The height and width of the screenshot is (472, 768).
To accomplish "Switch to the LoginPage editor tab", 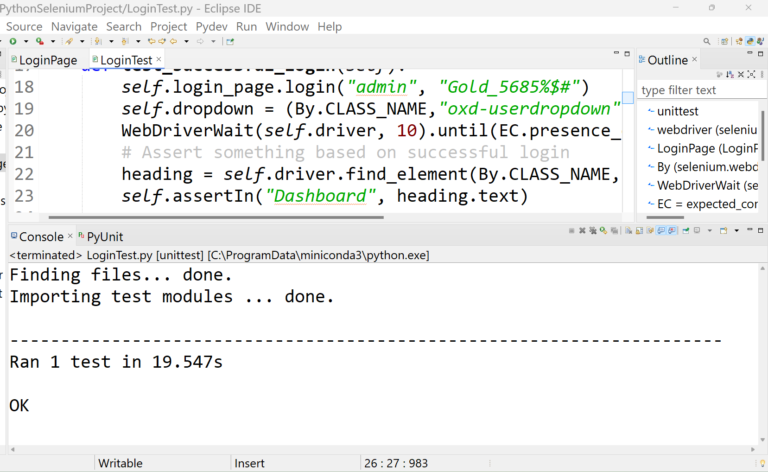I will point(47,61).
